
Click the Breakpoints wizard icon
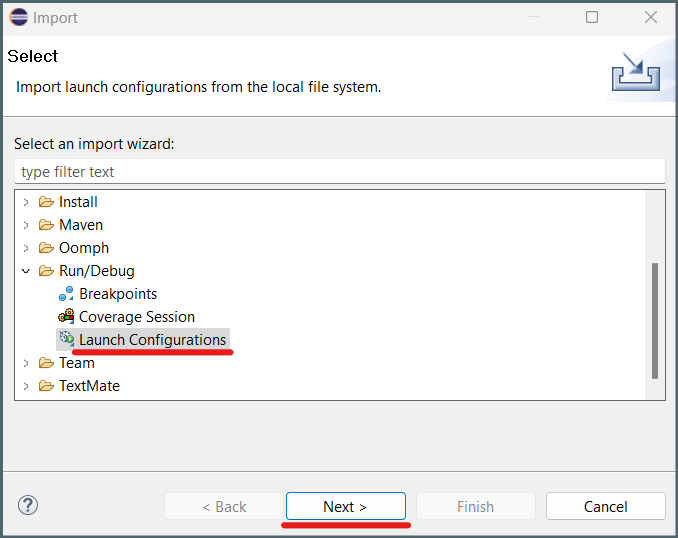tap(66, 294)
